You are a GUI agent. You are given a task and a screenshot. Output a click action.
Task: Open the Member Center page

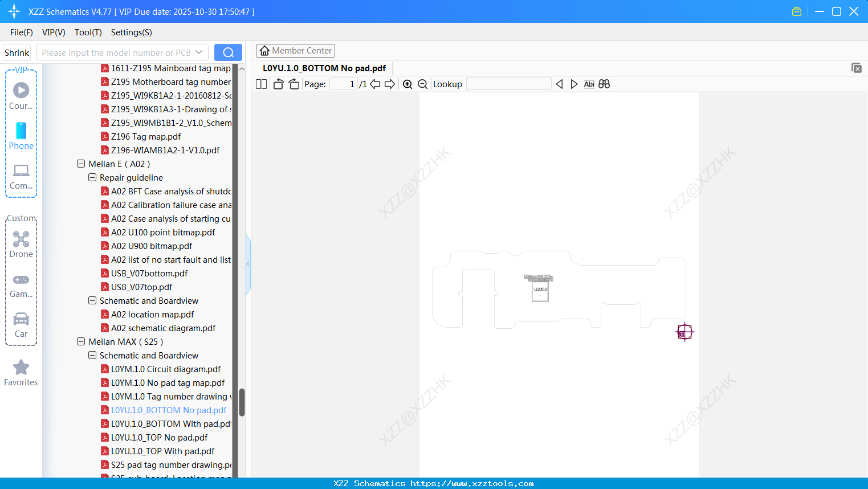coord(295,50)
